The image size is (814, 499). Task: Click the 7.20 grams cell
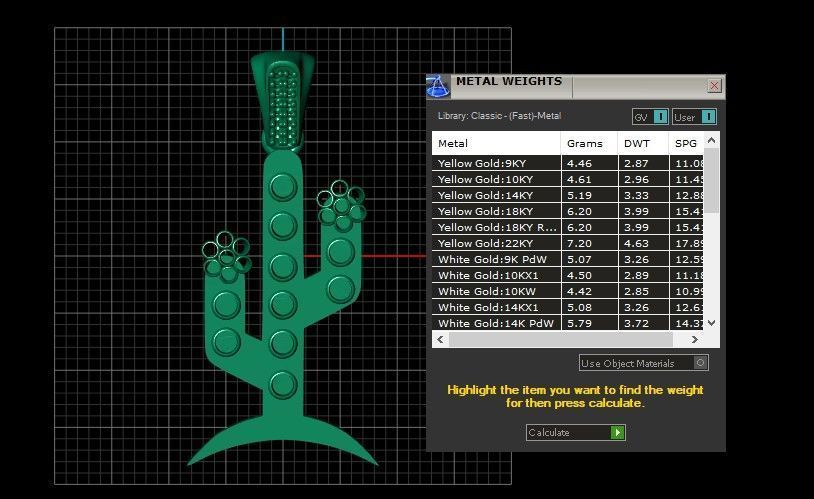click(x=590, y=243)
